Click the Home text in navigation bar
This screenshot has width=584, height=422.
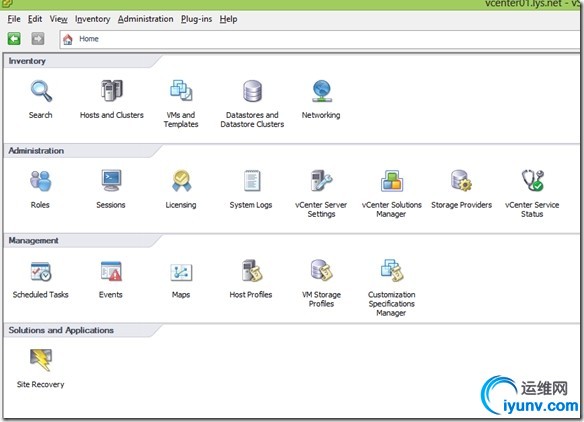point(89,39)
